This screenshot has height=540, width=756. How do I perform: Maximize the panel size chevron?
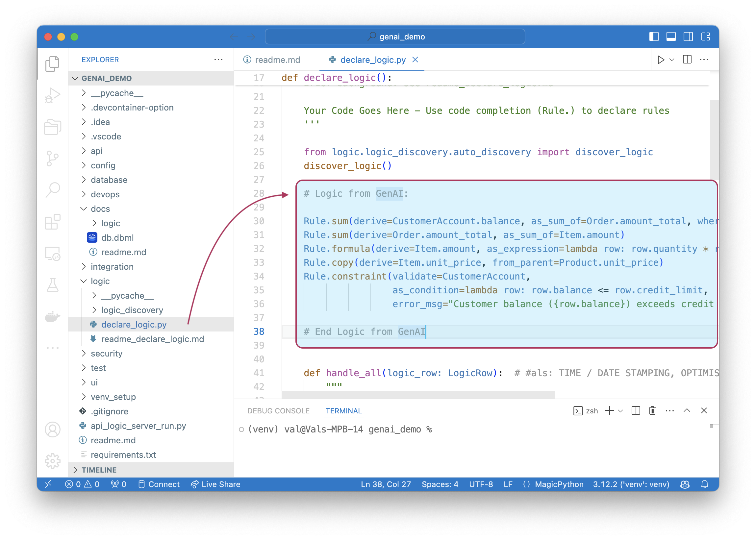tap(687, 411)
